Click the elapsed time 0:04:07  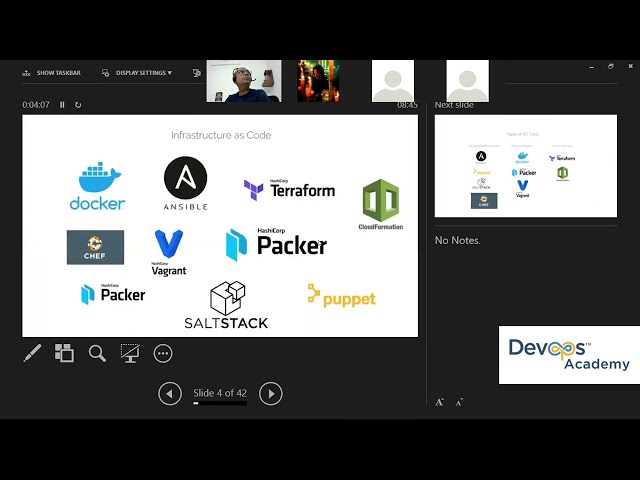point(36,105)
